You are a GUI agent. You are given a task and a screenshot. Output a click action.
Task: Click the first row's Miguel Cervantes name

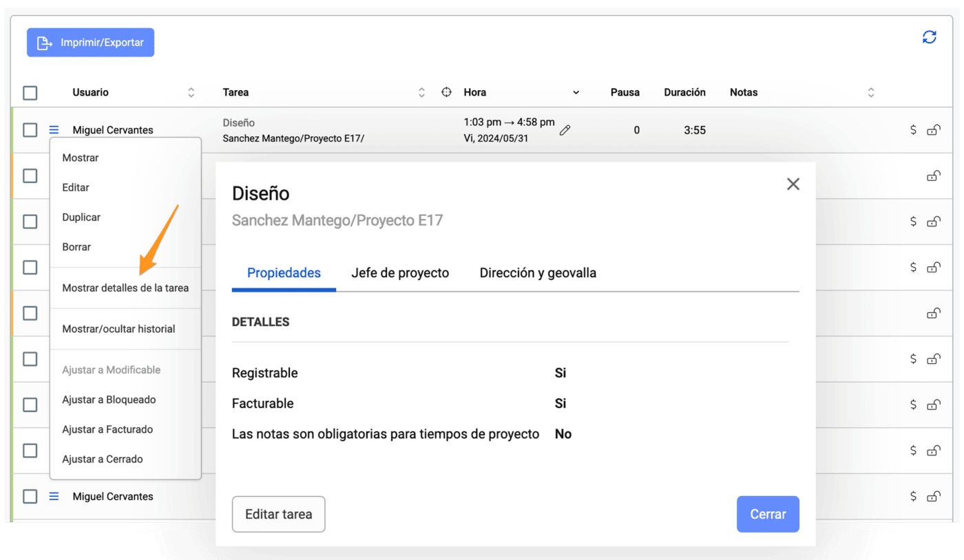(x=113, y=130)
